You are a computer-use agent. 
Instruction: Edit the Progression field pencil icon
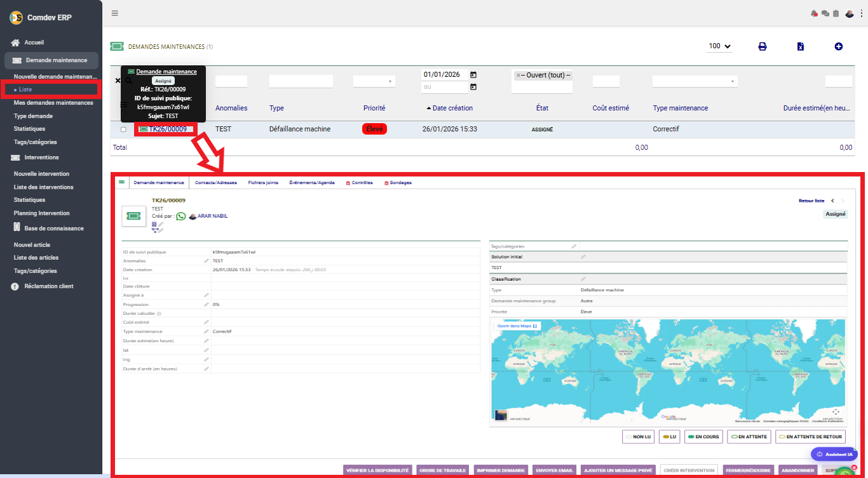[x=206, y=305]
